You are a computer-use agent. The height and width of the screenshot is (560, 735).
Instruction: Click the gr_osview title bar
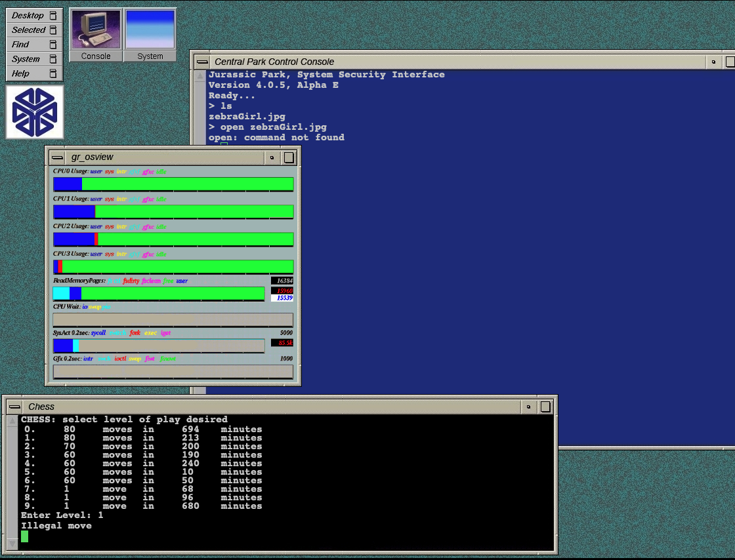point(165,157)
